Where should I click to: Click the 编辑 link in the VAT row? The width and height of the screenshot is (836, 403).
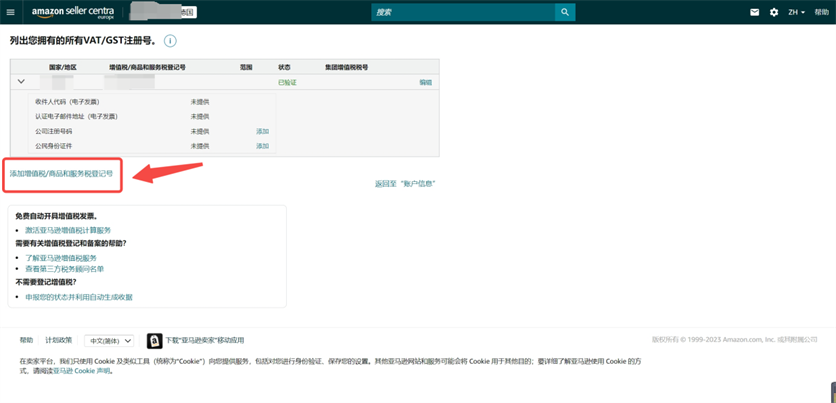(426, 82)
